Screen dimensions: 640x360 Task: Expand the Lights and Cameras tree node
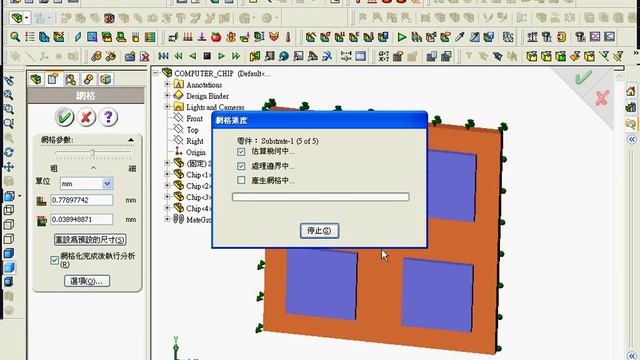point(167,107)
